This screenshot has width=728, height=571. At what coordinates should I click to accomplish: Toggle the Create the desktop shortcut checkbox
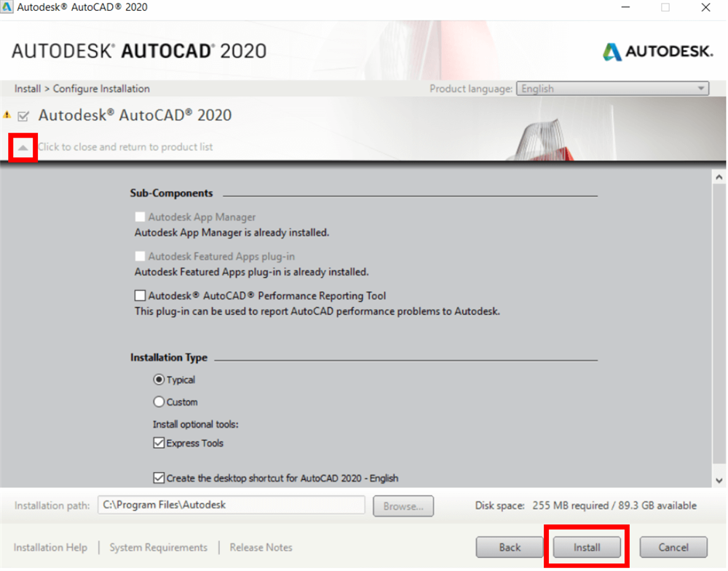point(159,478)
